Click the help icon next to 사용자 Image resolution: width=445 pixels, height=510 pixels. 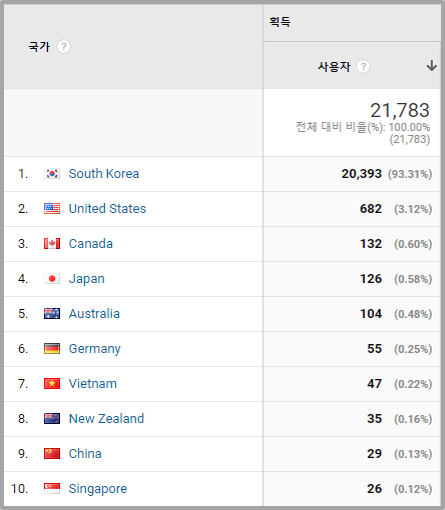pos(363,67)
